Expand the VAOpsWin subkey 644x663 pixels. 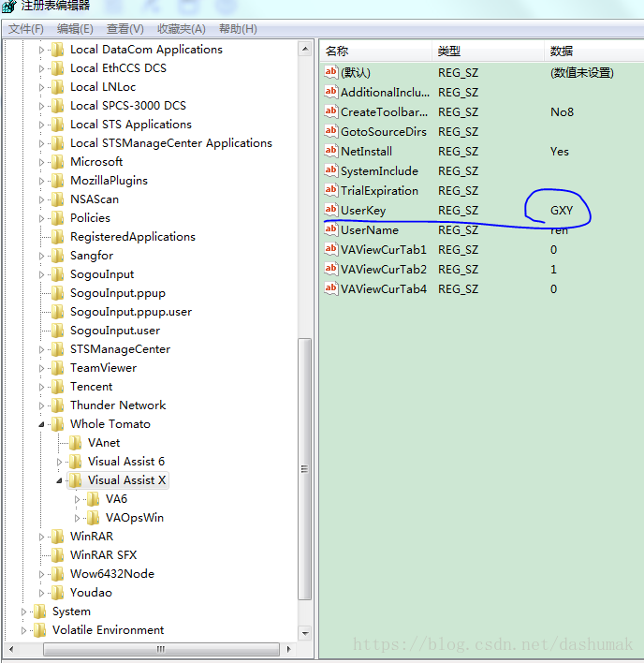click(77, 518)
